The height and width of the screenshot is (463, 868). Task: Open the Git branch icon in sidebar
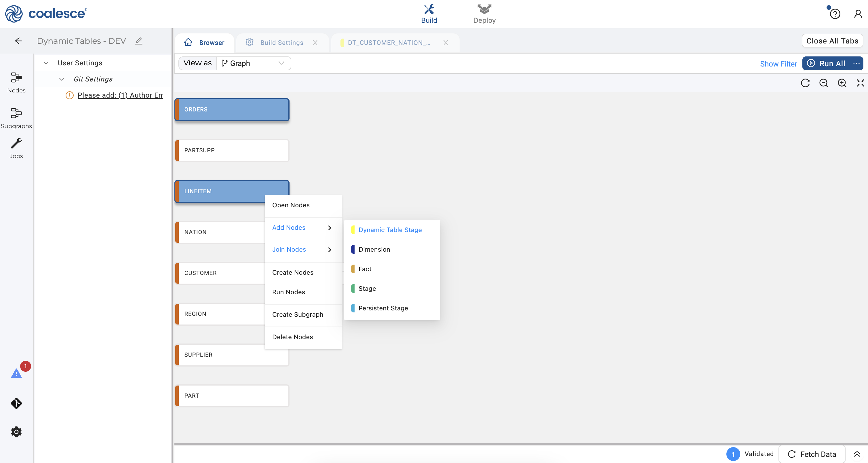point(16,403)
